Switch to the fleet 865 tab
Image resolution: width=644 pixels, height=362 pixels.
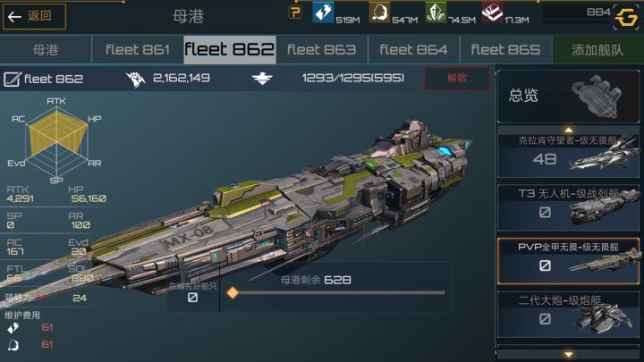point(505,50)
